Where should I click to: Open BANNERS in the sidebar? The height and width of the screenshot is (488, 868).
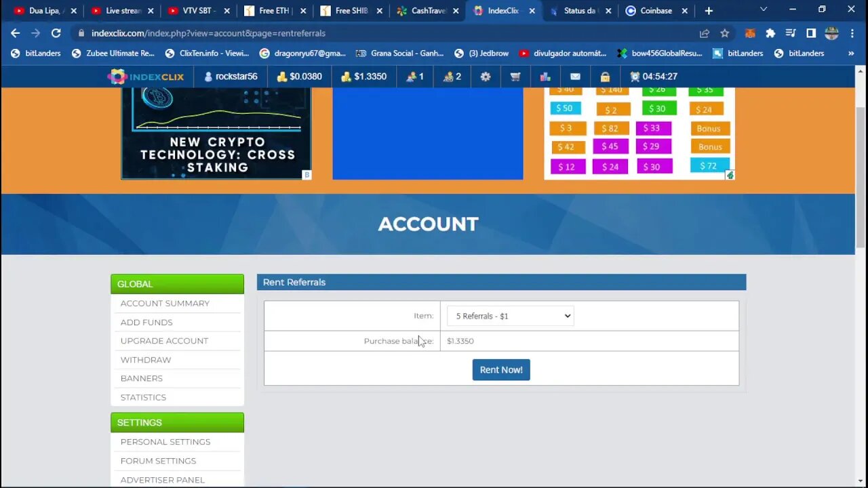click(x=142, y=378)
